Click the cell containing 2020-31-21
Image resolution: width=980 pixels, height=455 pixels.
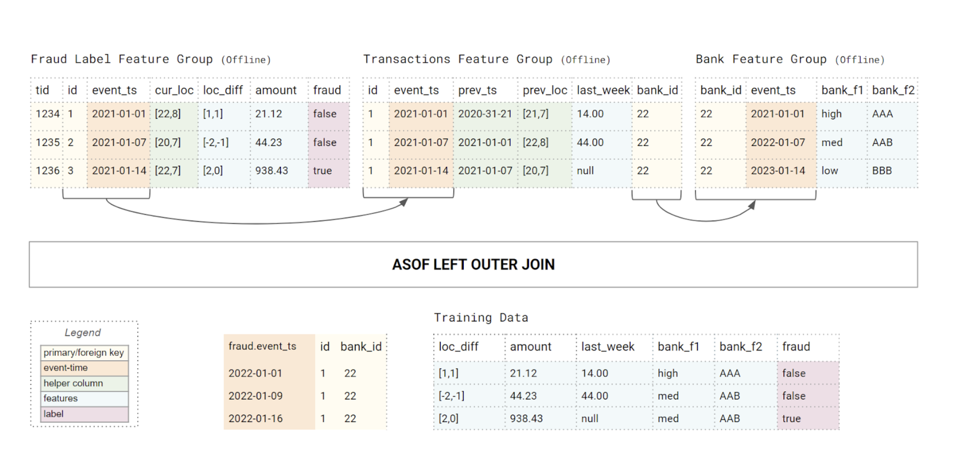point(485,114)
